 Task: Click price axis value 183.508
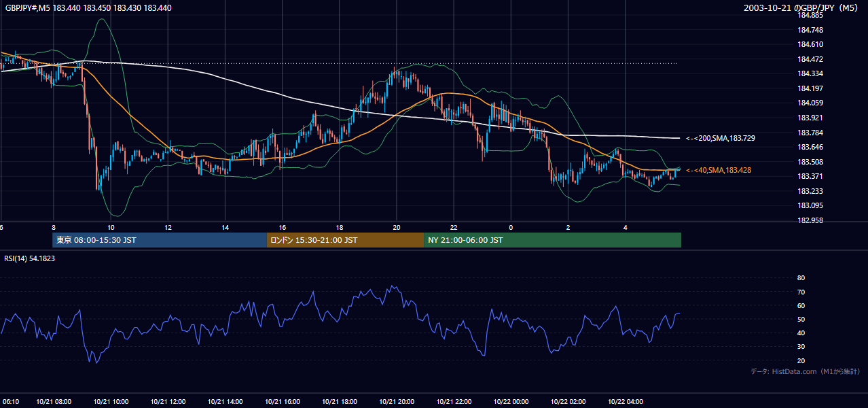click(x=810, y=162)
